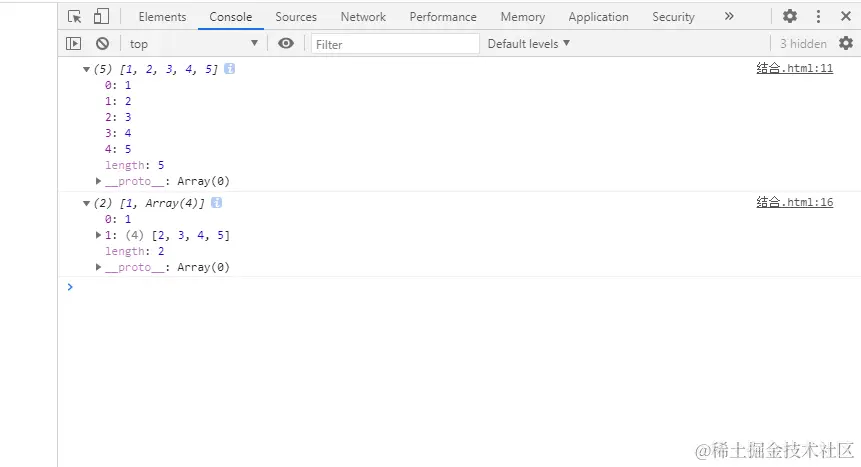861x467 pixels.
Task: Select the '3: 4' row
Action: coord(118,133)
